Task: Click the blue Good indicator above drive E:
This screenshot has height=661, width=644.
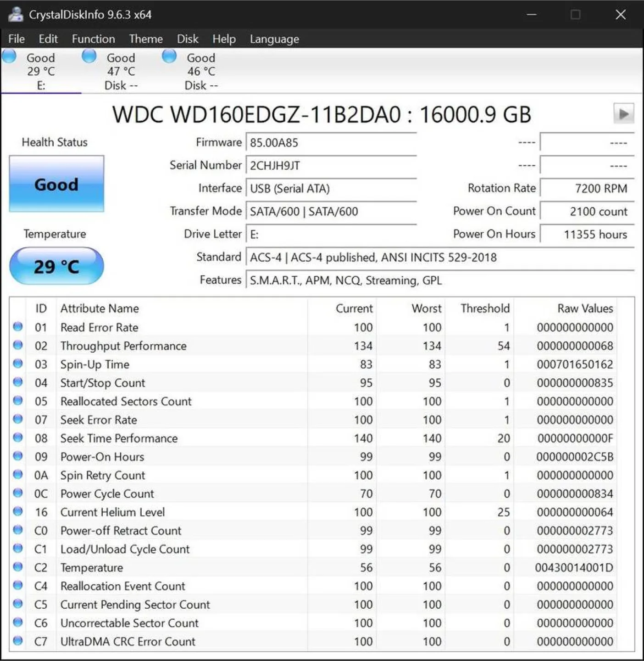Action: 9,56
